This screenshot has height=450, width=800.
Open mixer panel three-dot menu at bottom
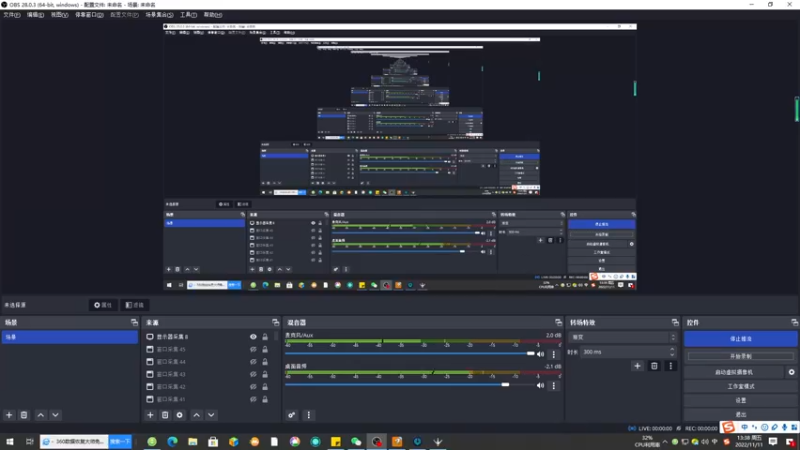point(308,415)
